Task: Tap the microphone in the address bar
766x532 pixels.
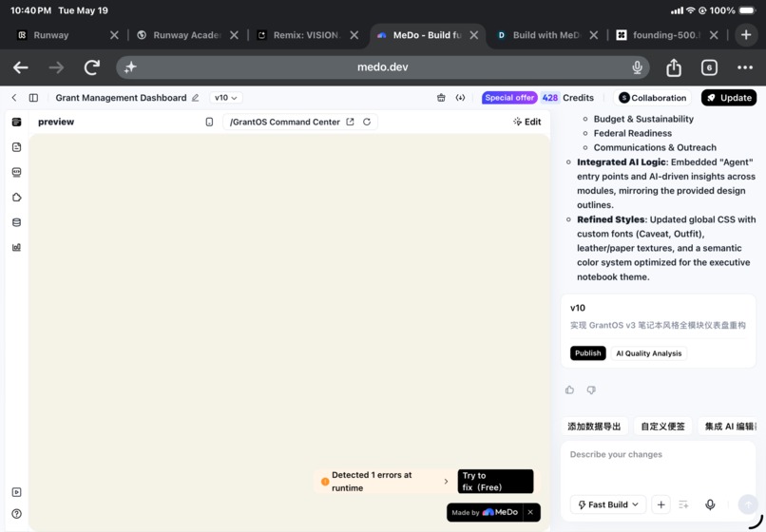Action: (637, 67)
